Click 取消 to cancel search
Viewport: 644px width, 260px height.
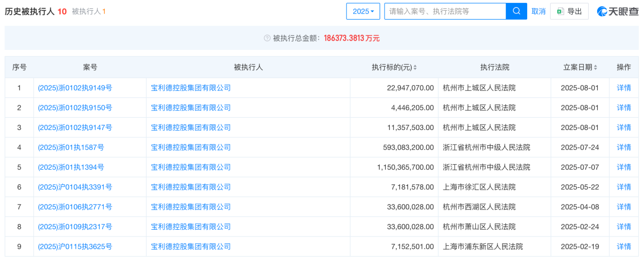538,11
